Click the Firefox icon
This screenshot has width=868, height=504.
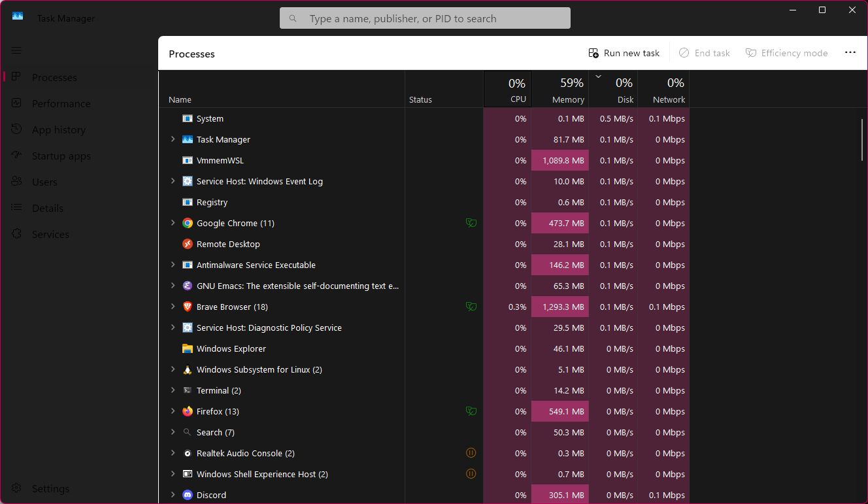click(x=188, y=411)
